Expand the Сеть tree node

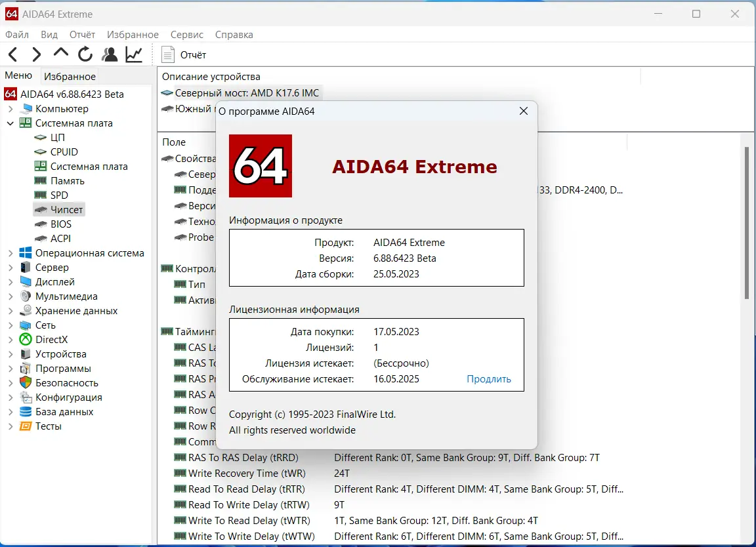(x=10, y=325)
